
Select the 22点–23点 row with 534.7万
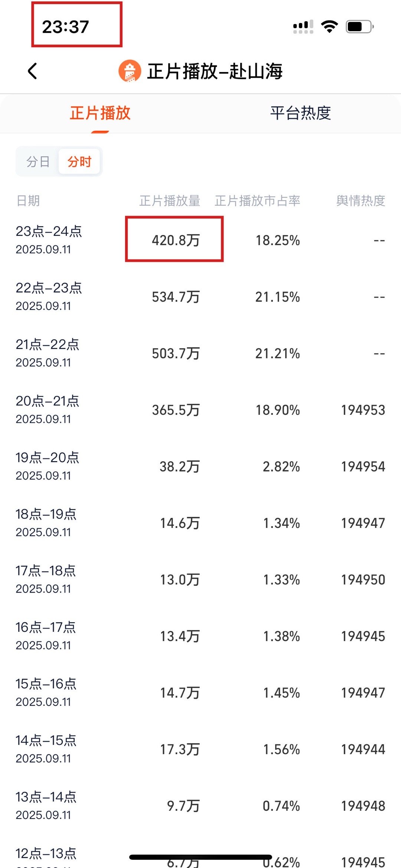pyautogui.click(x=200, y=297)
